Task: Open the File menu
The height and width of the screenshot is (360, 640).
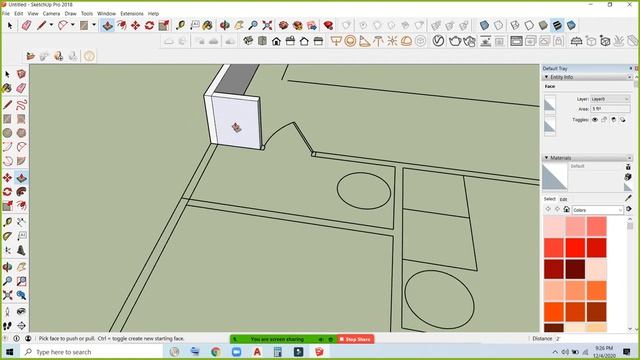Action: pyautogui.click(x=6, y=13)
